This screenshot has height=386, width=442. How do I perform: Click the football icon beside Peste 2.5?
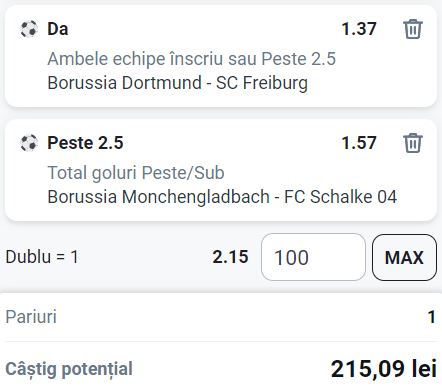(29, 143)
